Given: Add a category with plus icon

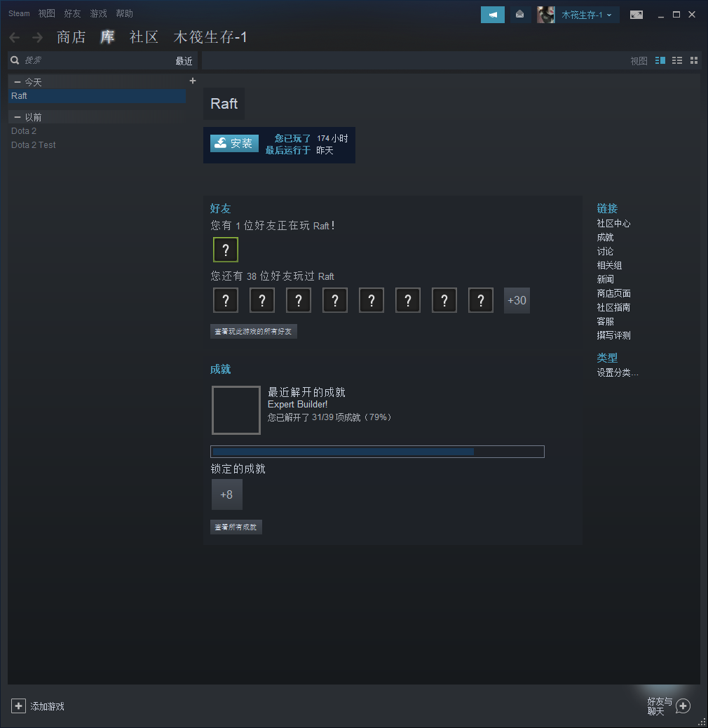Looking at the screenshot, I should [x=193, y=81].
